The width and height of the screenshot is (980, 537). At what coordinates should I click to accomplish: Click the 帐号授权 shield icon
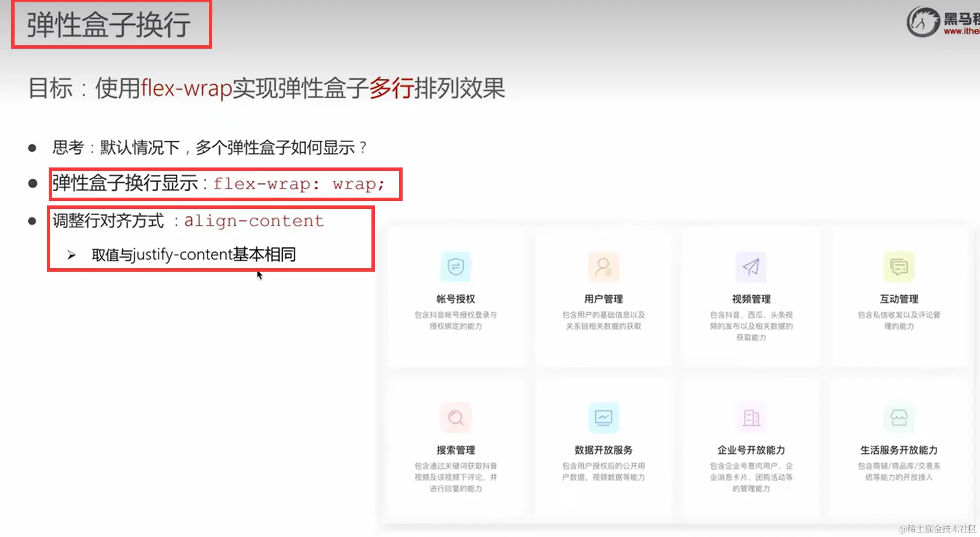(x=455, y=267)
